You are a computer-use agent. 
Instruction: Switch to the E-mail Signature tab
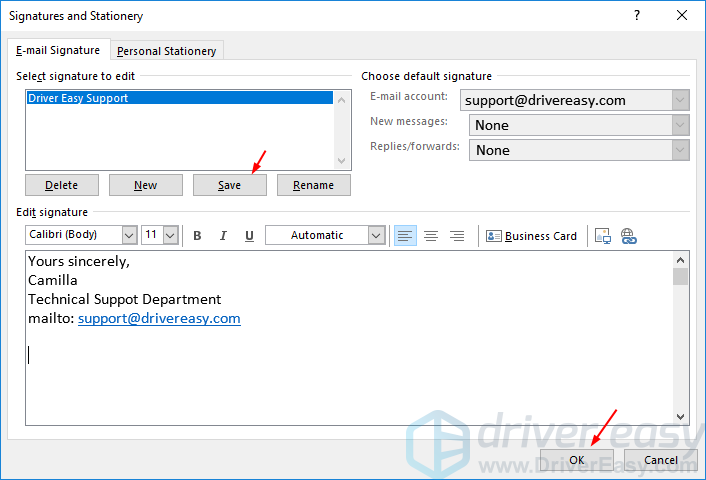pos(58,50)
